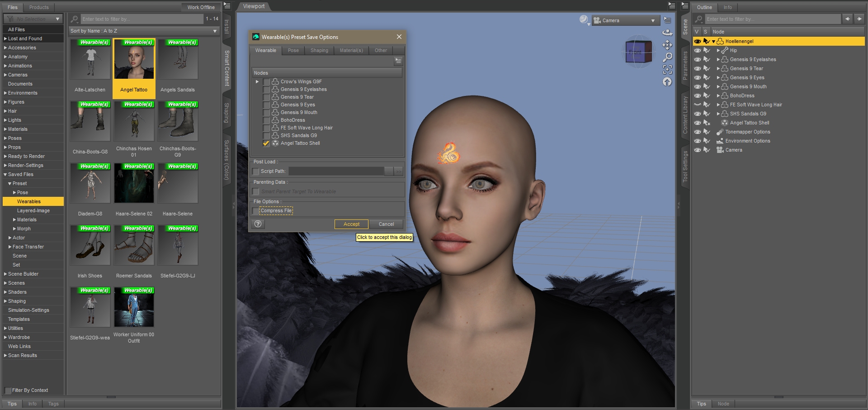This screenshot has height=410, width=868.
Task: Switch to the Info tab beside Outline
Action: (727, 7)
